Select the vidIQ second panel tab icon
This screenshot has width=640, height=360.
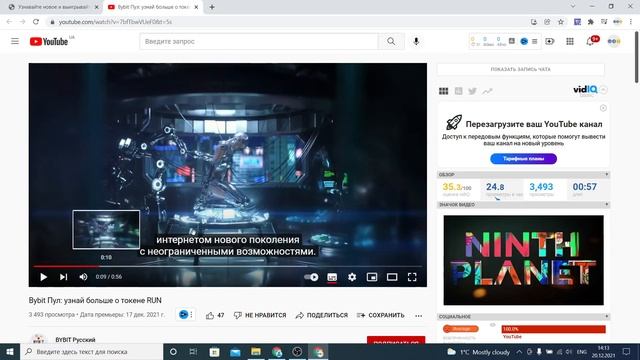pyautogui.click(x=458, y=91)
